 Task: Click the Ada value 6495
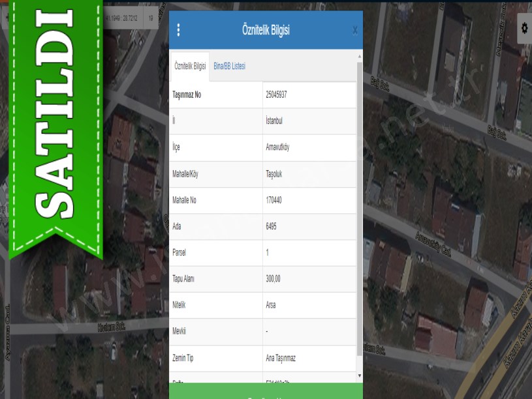(272, 226)
